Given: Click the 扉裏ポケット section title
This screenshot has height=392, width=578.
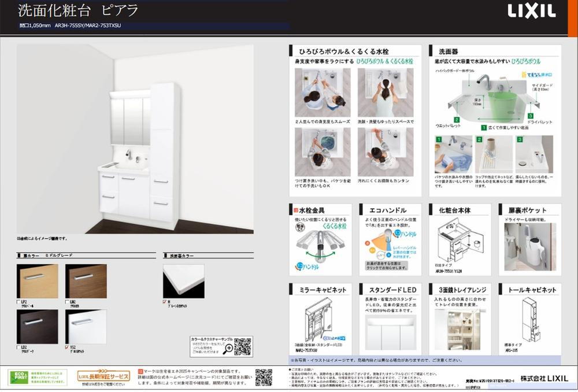Looking at the screenshot, I should click(x=527, y=210).
